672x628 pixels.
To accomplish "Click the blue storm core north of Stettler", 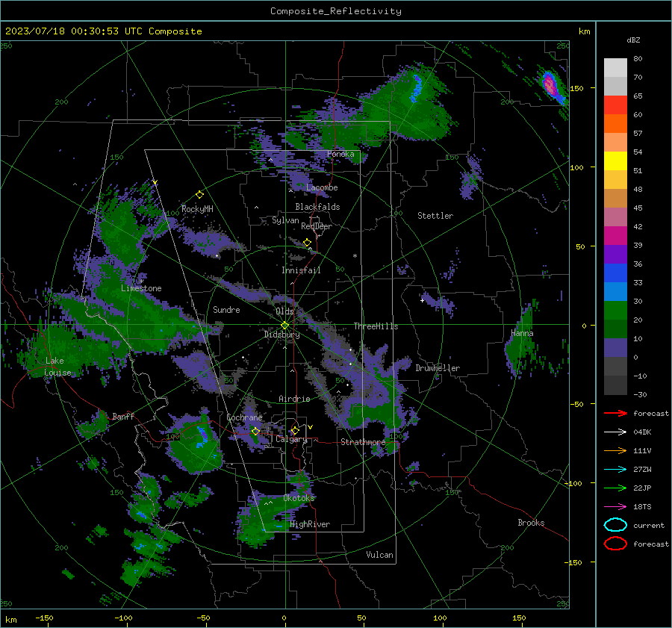I will [x=416, y=87].
